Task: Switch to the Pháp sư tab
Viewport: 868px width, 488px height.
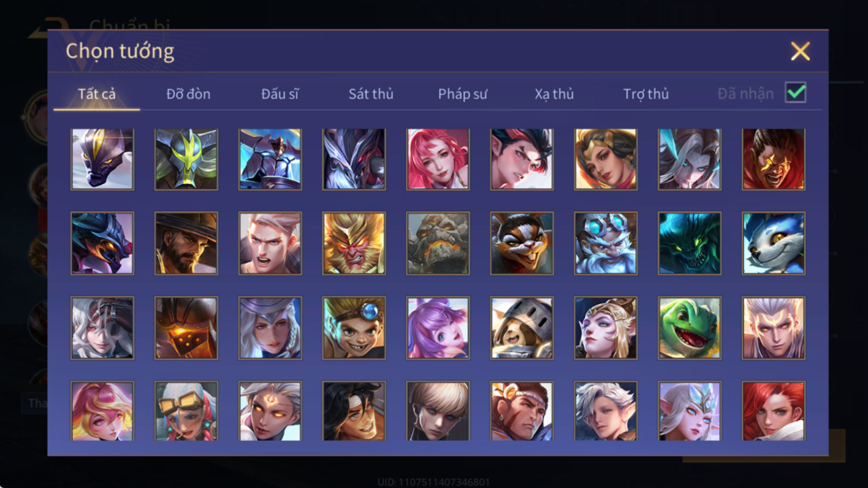Action: click(463, 94)
